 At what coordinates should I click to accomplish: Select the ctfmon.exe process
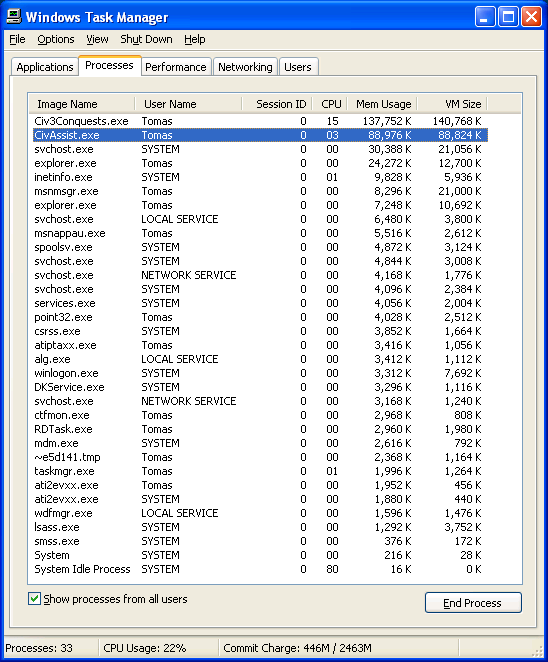(x=258, y=415)
